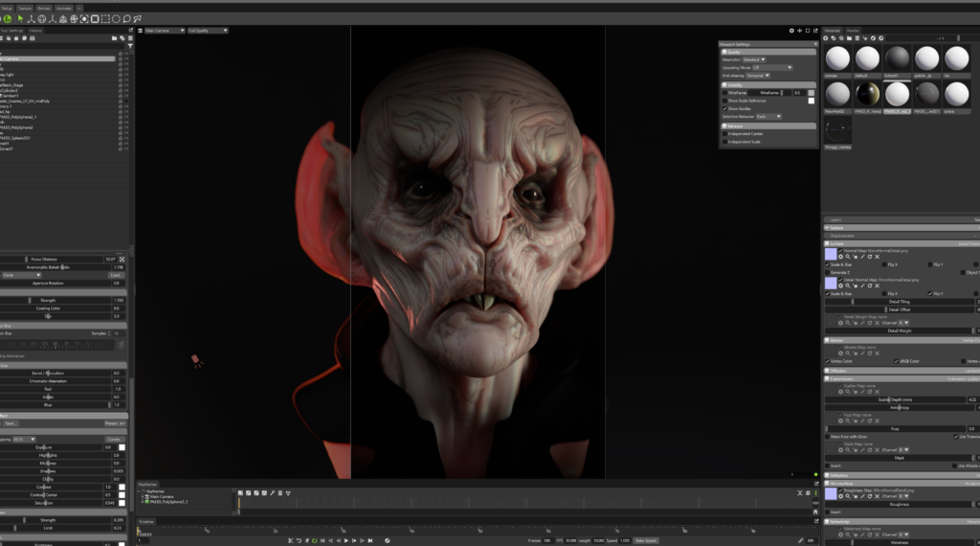Toggle Vertex Color checkbox
This screenshot has width=980, height=546.
(x=828, y=361)
